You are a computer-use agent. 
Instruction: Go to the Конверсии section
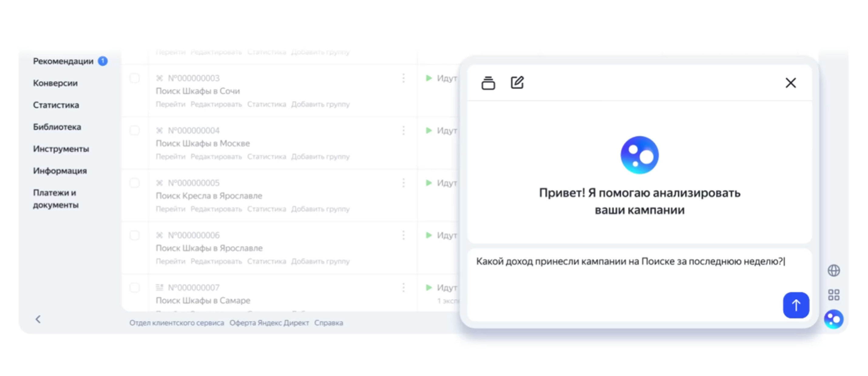[55, 83]
